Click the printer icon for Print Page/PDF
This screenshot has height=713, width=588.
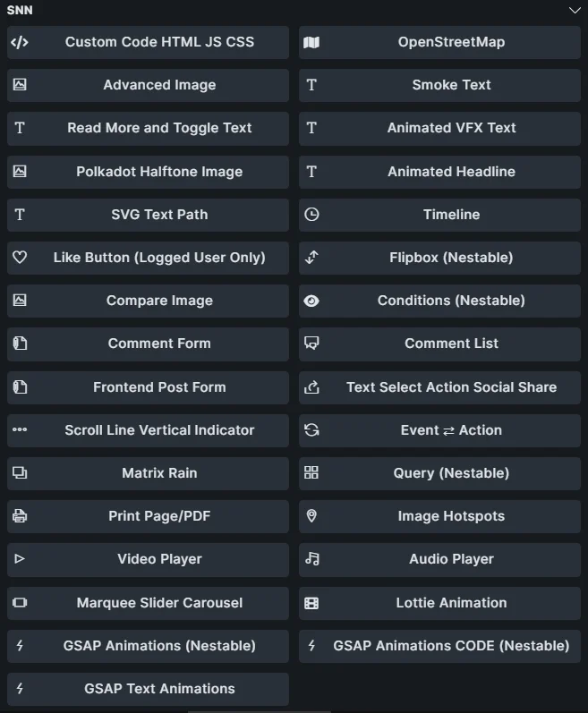pos(20,516)
